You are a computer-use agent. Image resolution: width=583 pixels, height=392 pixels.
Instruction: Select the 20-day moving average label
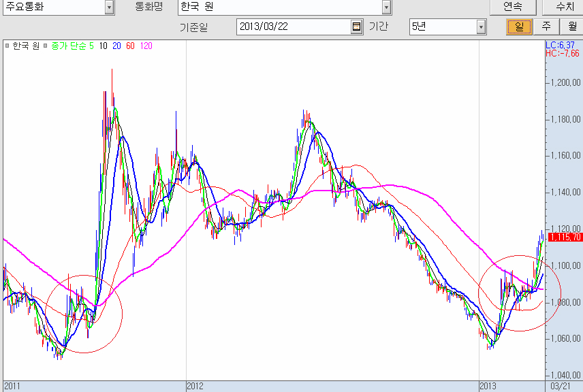(116, 46)
